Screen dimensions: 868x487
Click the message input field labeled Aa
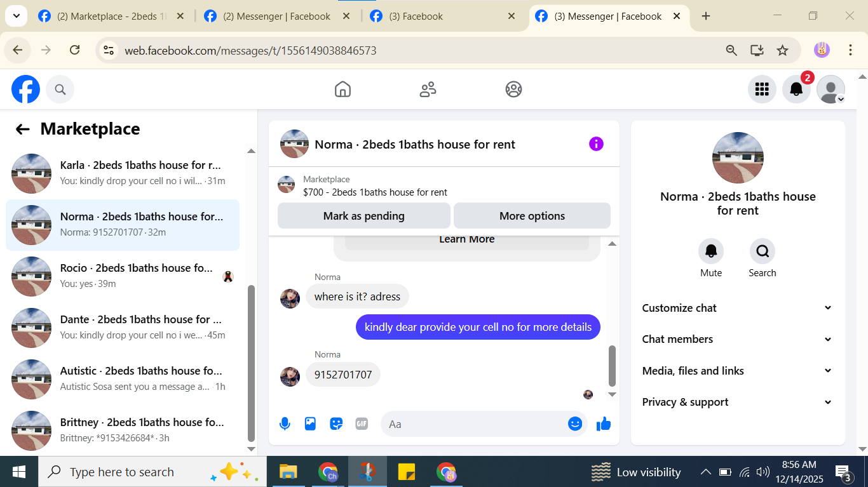tap(473, 424)
